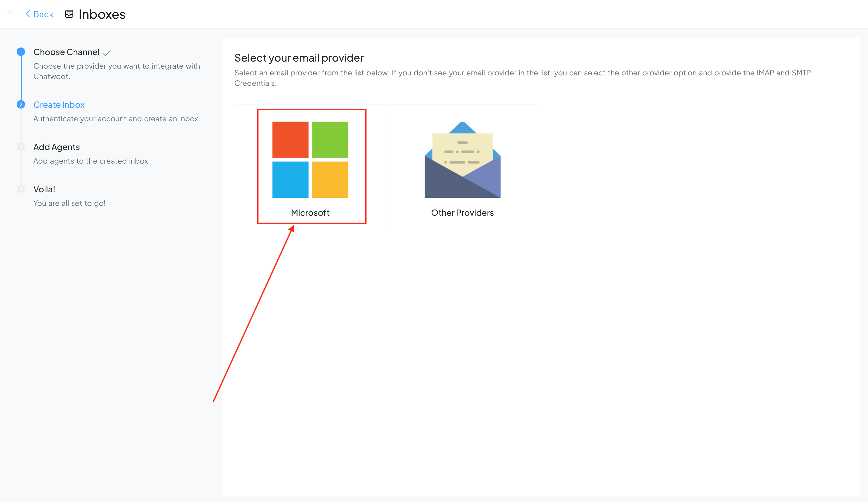Select the Microsoft logo provider
868x502 pixels.
[310, 160]
